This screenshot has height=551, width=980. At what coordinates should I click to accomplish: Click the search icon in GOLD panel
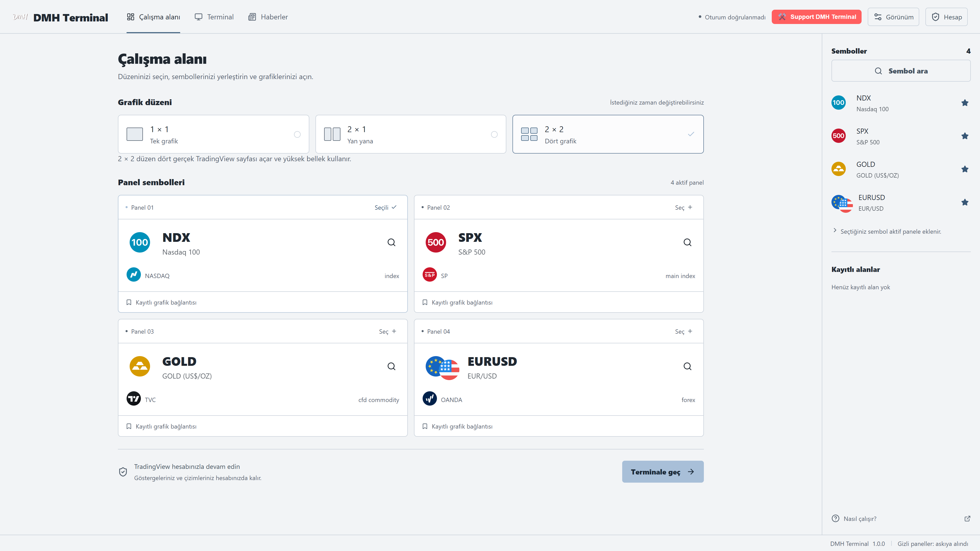(x=391, y=366)
